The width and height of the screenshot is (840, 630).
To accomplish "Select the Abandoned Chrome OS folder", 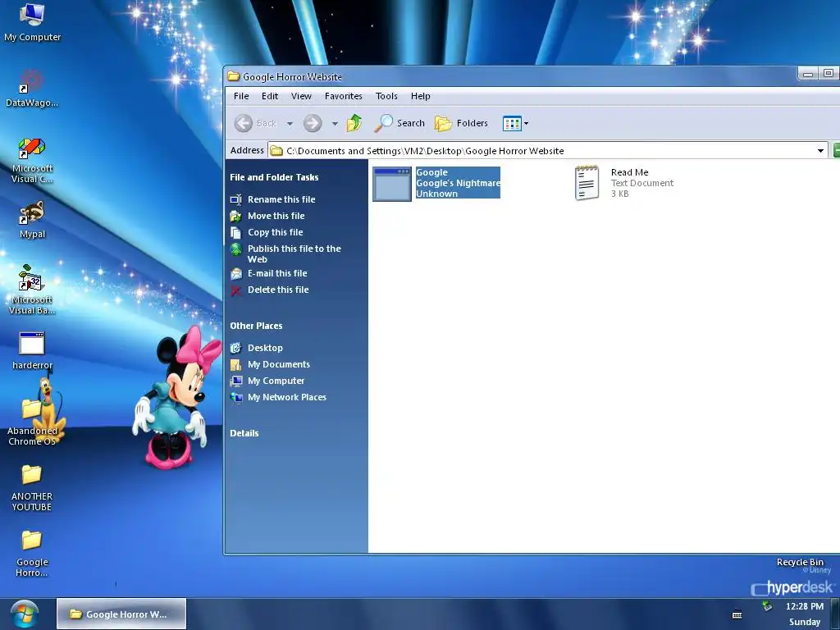I will point(32,422).
